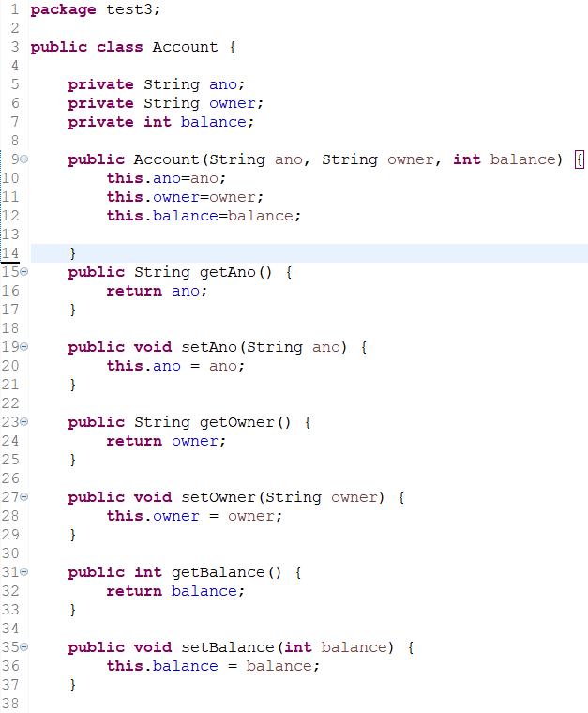Click field 'owner' in the private String declaration

(x=233, y=103)
